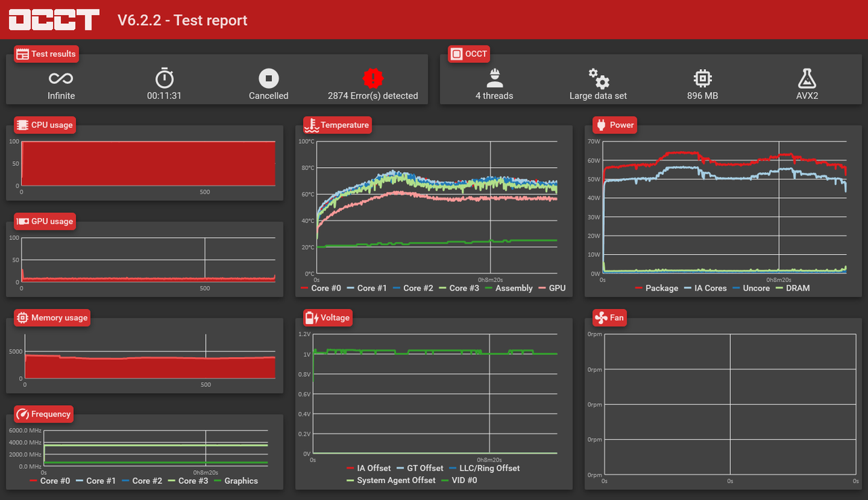
Task: Click the Memory usage panel label
Action: (x=52, y=317)
